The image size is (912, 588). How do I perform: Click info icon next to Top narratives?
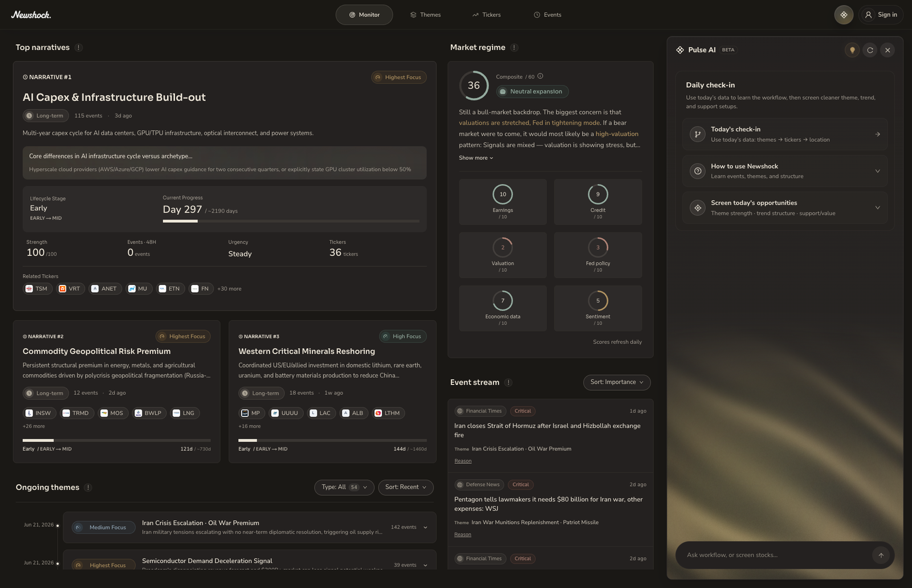[79, 47]
